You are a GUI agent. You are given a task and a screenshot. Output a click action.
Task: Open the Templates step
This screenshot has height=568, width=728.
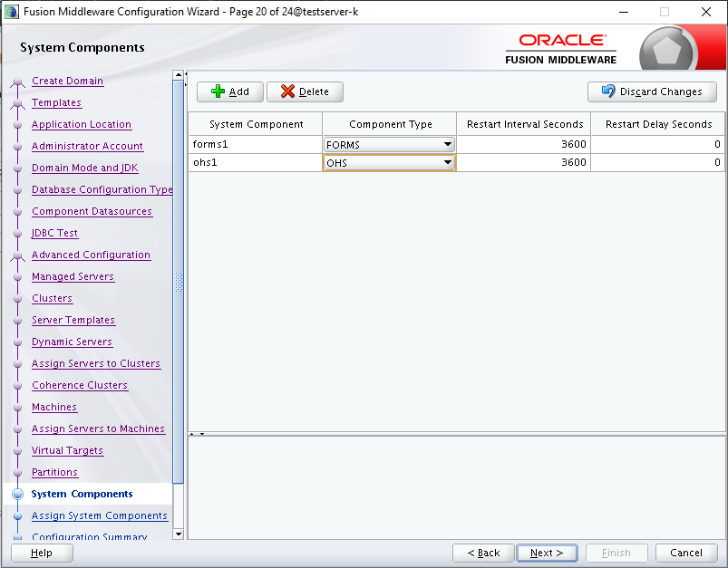56,102
